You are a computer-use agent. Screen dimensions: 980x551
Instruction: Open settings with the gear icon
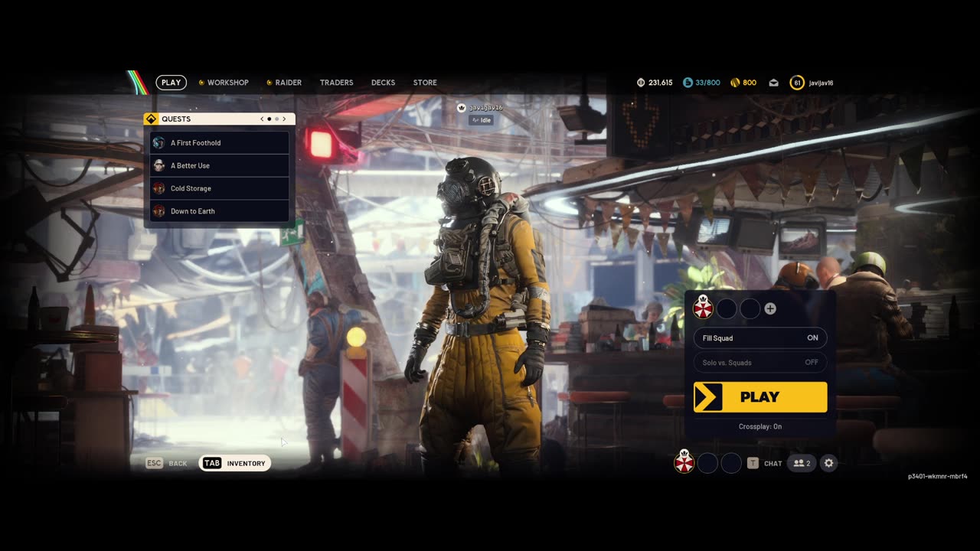(x=828, y=463)
